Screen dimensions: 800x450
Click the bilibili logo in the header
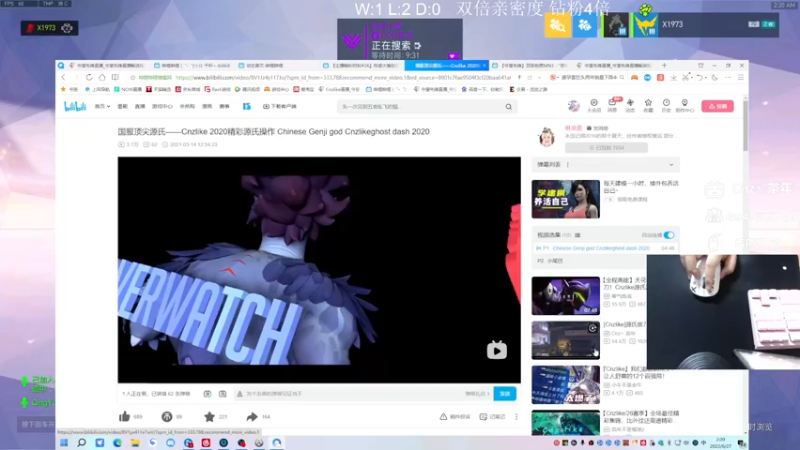75,106
